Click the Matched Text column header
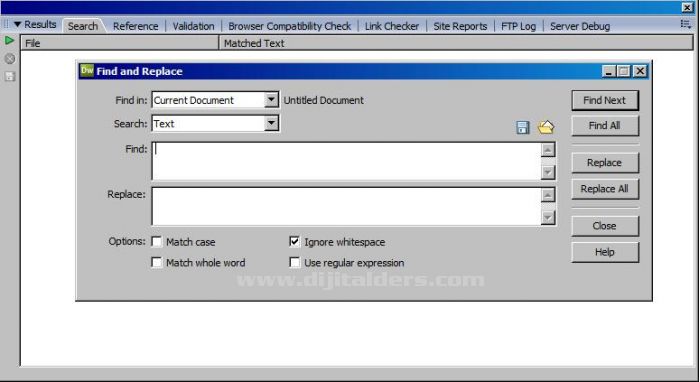Screen dimensions: 700x382 click(456, 43)
